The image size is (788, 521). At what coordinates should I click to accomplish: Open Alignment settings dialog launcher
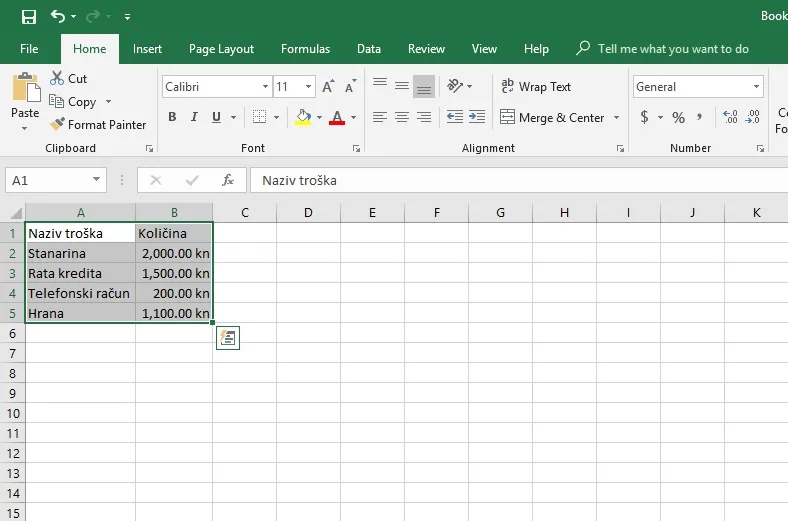tap(620, 148)
